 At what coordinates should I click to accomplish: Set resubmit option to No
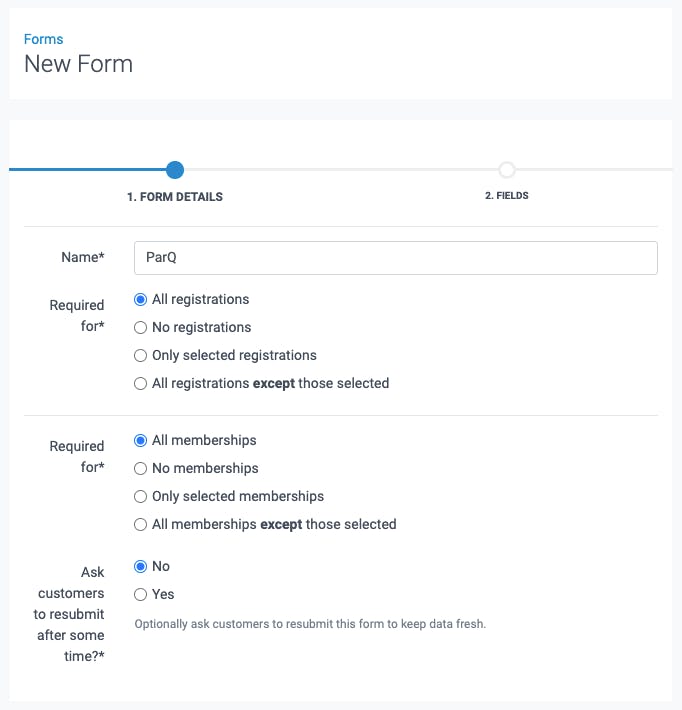pyautogui.click(x=141, y=566)
